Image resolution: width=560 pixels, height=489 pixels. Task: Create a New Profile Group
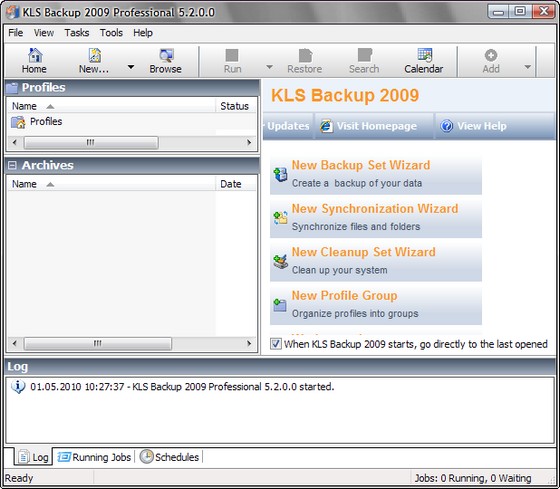(x=376, y=305)
